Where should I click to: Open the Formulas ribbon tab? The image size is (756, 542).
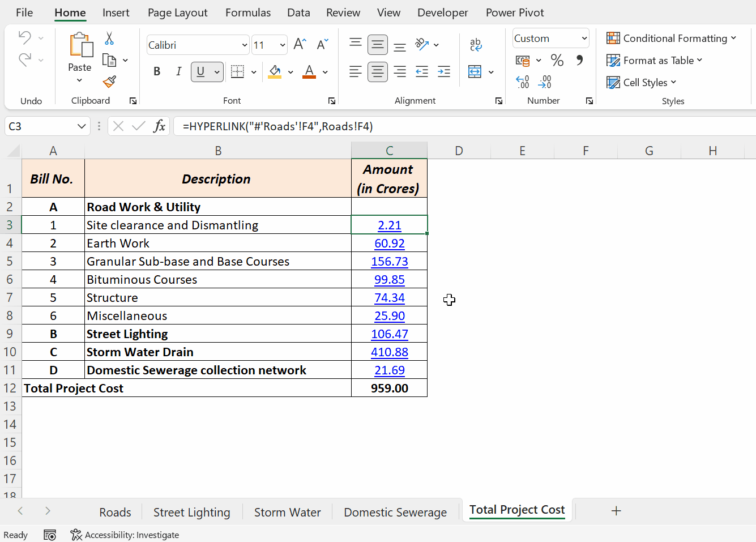[x=247, y=12]
